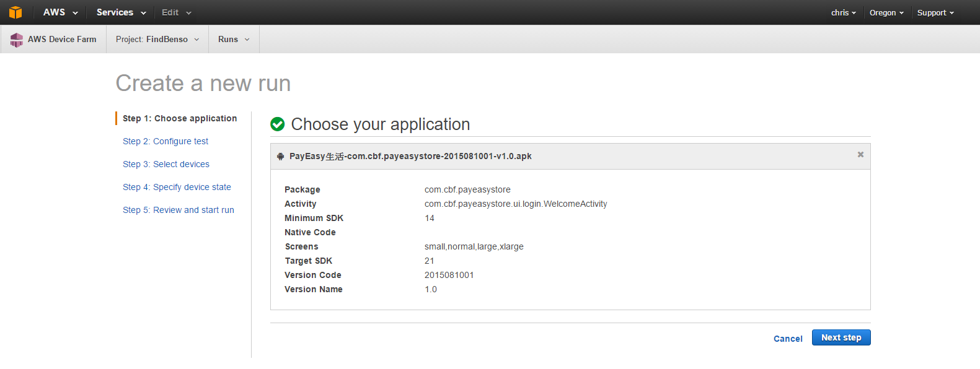Click the Activity label
980x369 pixels.
pyautogui.click(x=301, y=204)
